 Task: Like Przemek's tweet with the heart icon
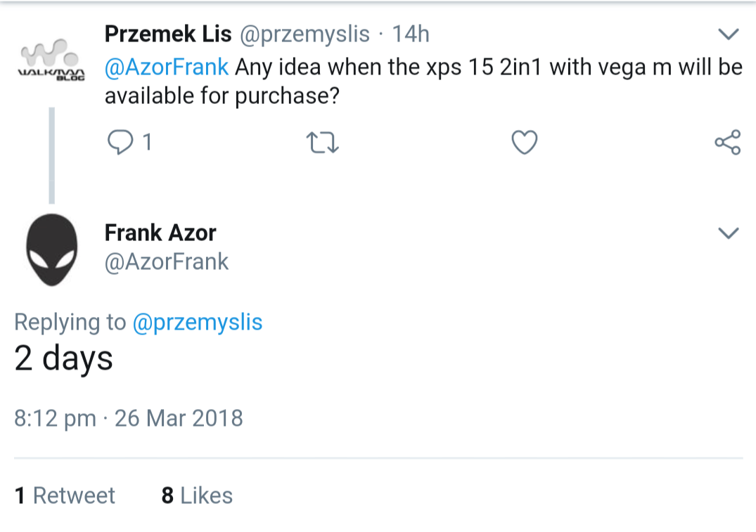(x=524, y=143)
